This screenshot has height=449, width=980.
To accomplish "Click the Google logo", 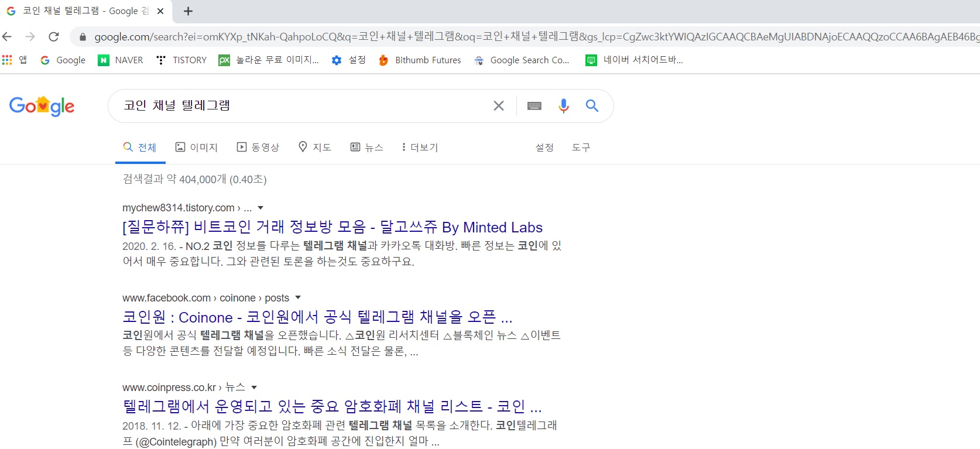I will pos(42,106).
